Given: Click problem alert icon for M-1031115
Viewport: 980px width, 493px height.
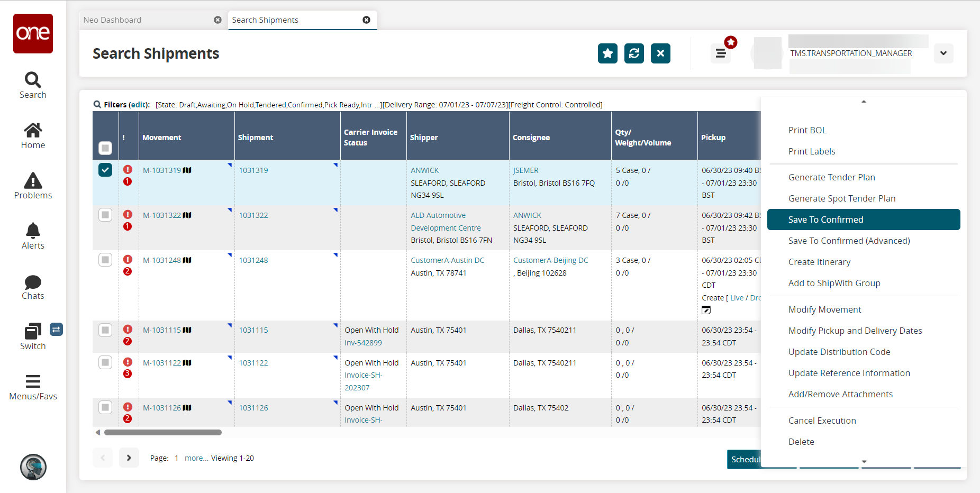Looking at the screenshot, I should [128, 330].
